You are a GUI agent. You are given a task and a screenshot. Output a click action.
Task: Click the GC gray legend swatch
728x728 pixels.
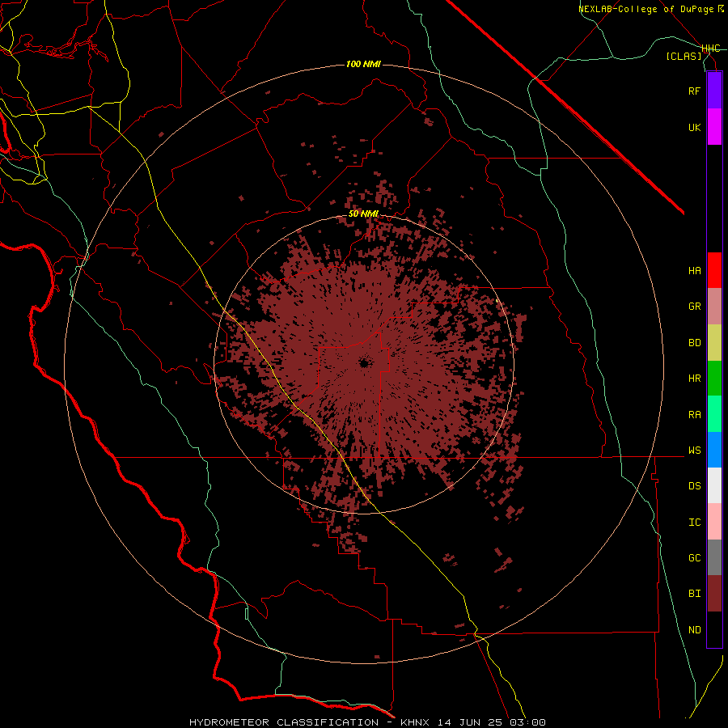pos(714,557)
